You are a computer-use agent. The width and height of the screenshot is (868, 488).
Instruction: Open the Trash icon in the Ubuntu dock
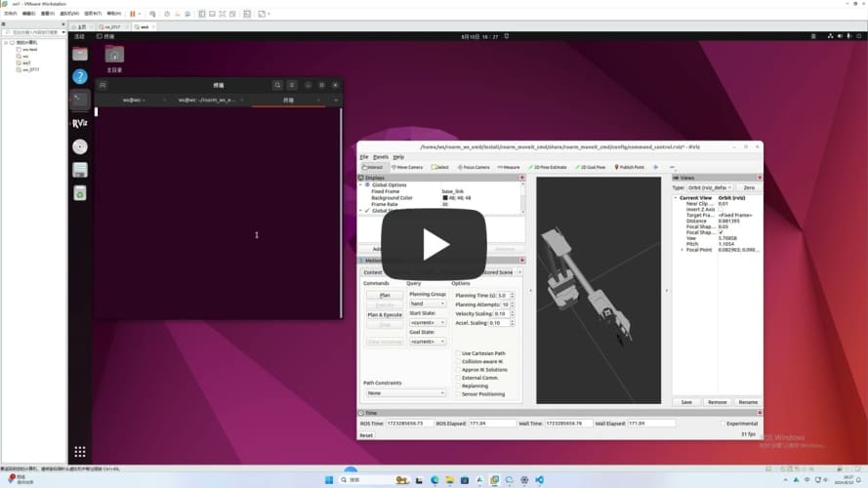[80, 193]
